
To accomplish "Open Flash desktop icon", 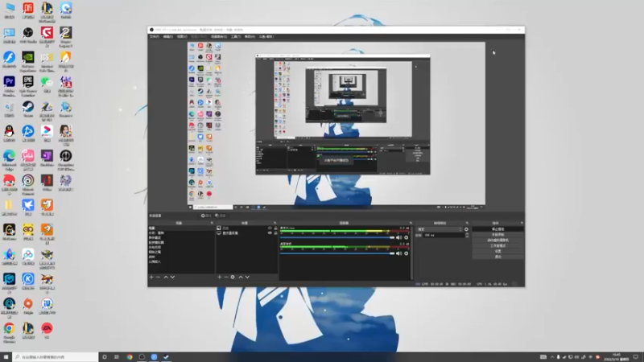I will pos(9,60).
